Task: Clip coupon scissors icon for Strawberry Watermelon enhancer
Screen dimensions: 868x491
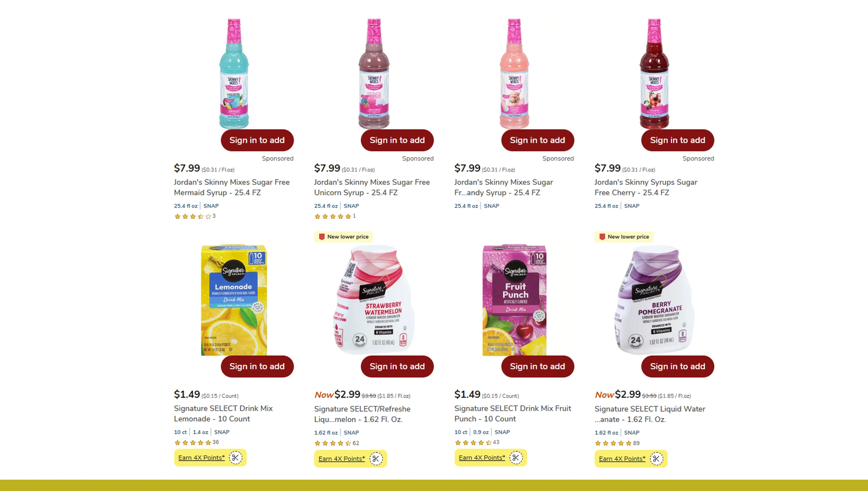Action: pyautogui.click(x=376, y=459)
